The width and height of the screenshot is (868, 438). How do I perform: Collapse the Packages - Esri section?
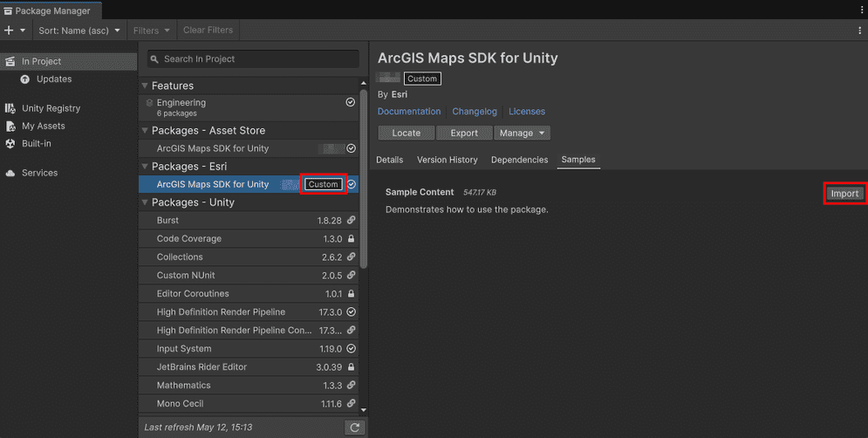145,167
